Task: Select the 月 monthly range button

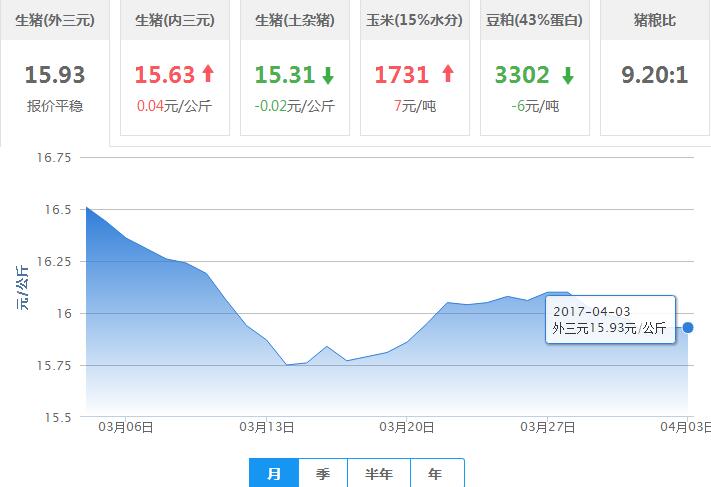Action: [x=274, y=474]
